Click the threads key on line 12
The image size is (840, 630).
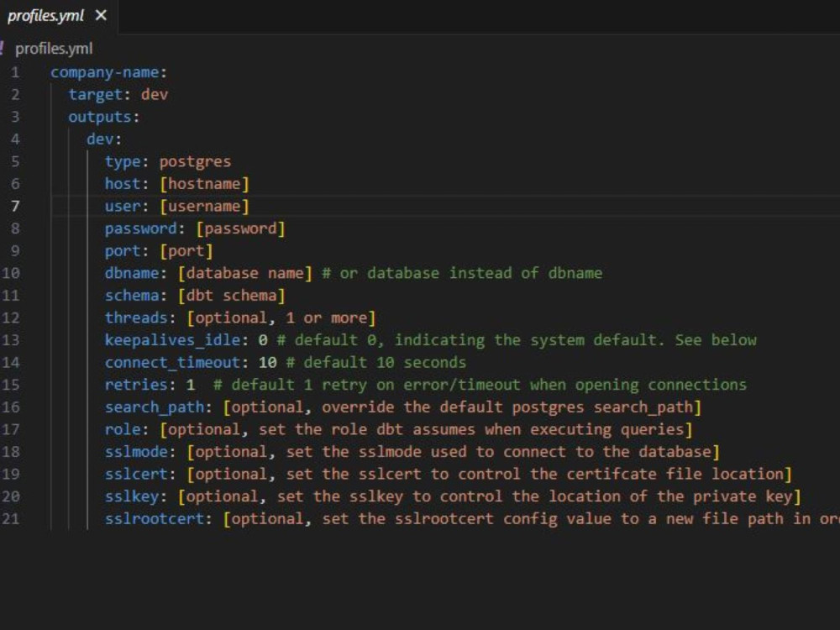(x=136, y=318)
